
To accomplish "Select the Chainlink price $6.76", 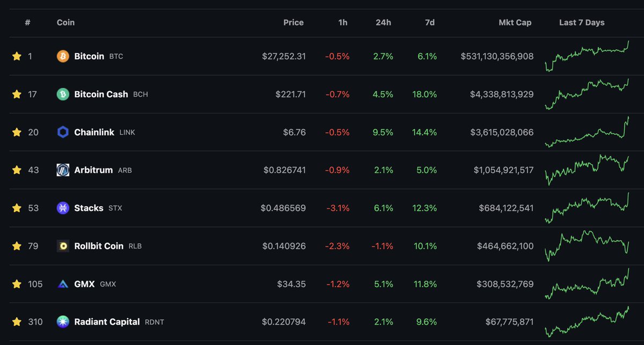I will [295, 132].
